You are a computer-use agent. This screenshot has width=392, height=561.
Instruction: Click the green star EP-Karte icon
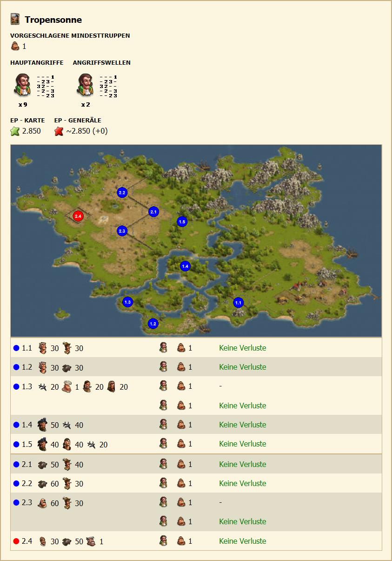point(15,131)
